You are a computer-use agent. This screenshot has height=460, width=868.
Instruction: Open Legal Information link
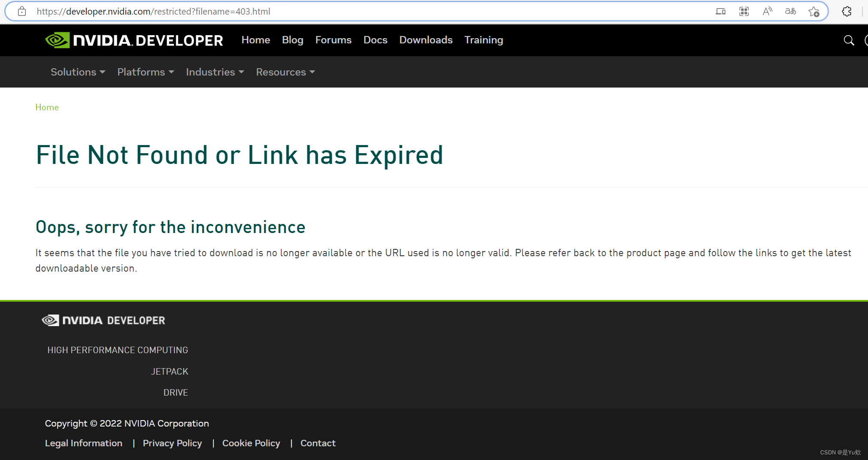[84, 443]
